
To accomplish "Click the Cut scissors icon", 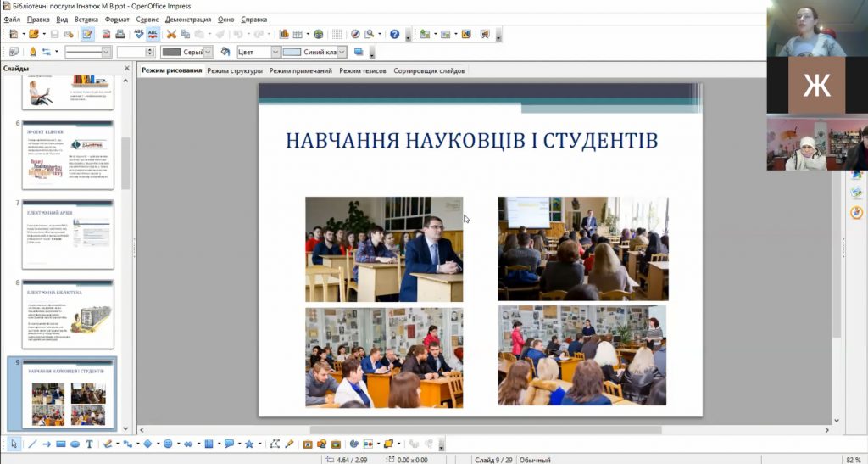I will (x=171, y=34).
